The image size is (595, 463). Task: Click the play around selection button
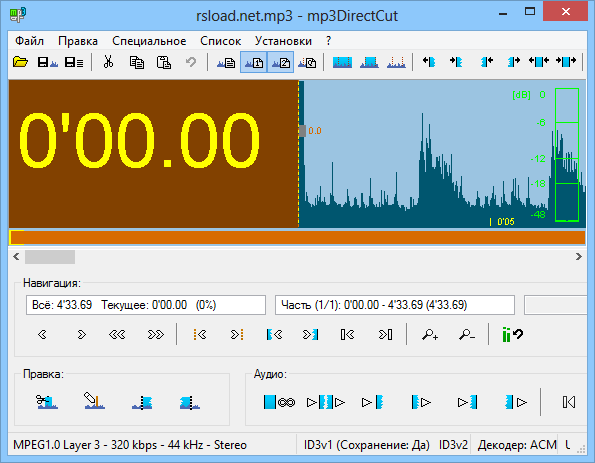(x=326, y=402)
